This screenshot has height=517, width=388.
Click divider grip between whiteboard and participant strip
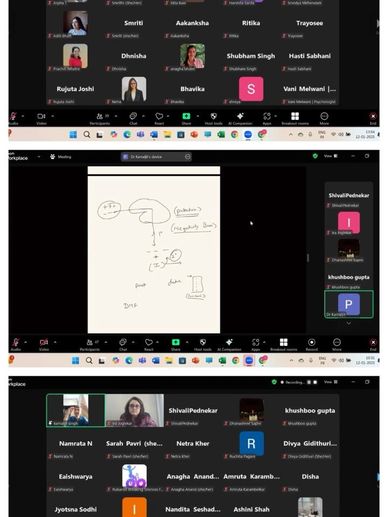[308, 258]
